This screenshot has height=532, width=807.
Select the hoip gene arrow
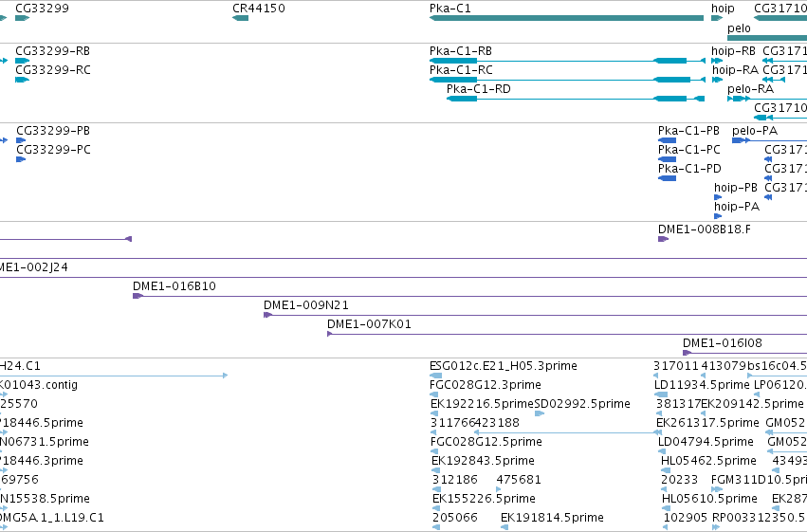[x=717, y=18]
